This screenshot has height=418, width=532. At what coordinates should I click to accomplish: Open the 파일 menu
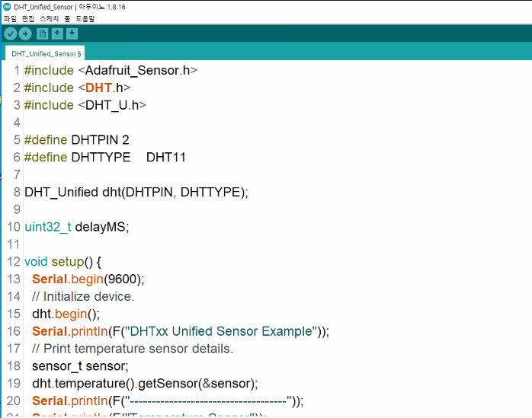(10, 18)
